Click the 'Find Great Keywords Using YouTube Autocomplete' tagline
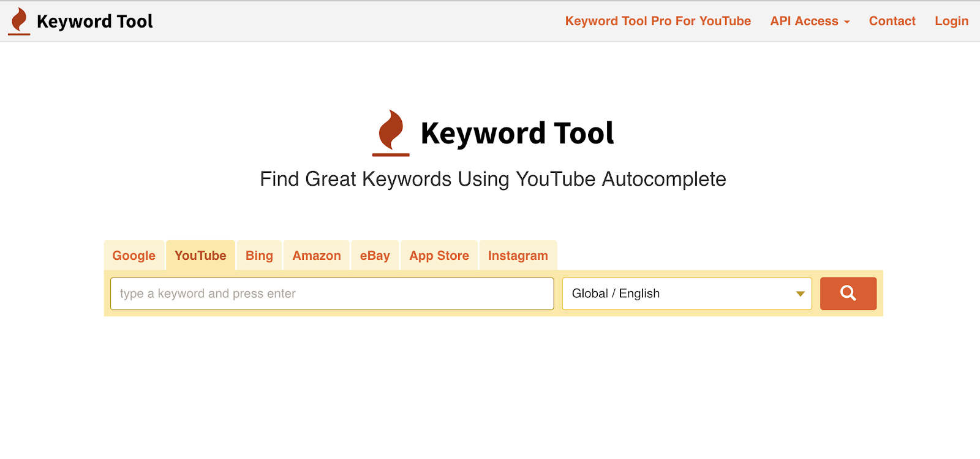980x459 pixels. (493, 179)
